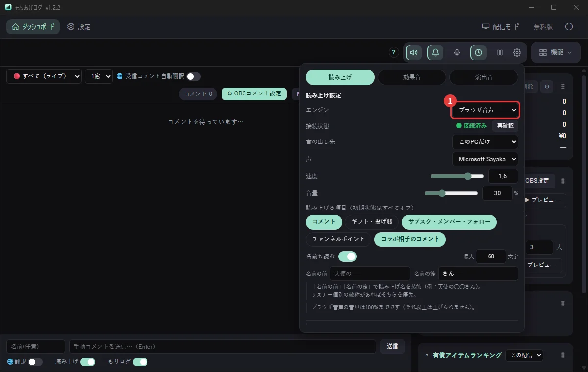Toggle the bell notification icon
The width and height of the screenshot is (588, 372).
tap(435, 52)
